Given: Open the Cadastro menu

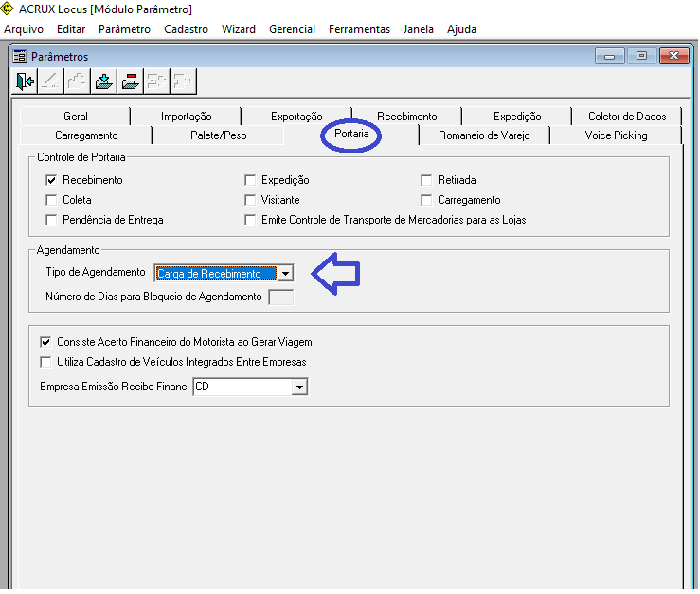Looking at the screenshot, I should click(x=187, y=29).
